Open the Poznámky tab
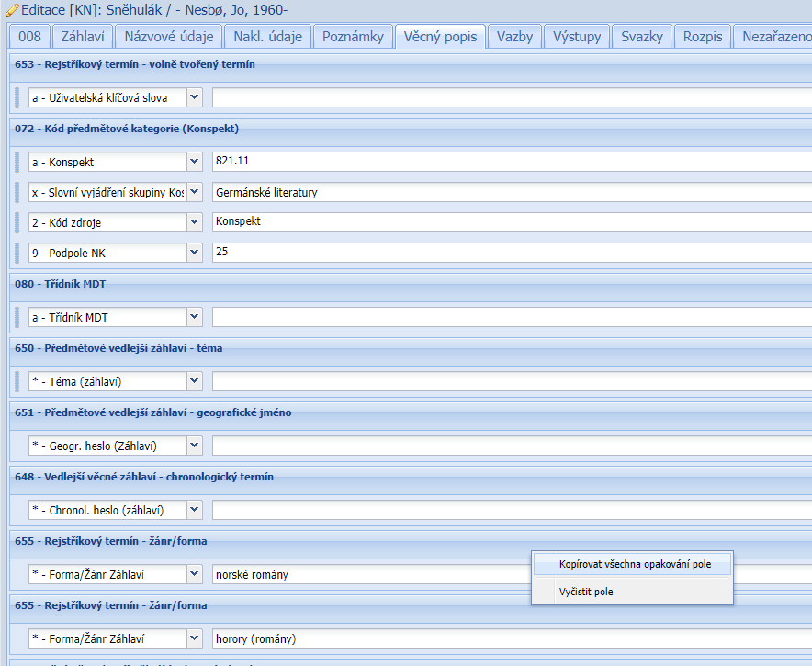Image resolution: width=812 pixels, height=666 pixels. tap(354, 37)
